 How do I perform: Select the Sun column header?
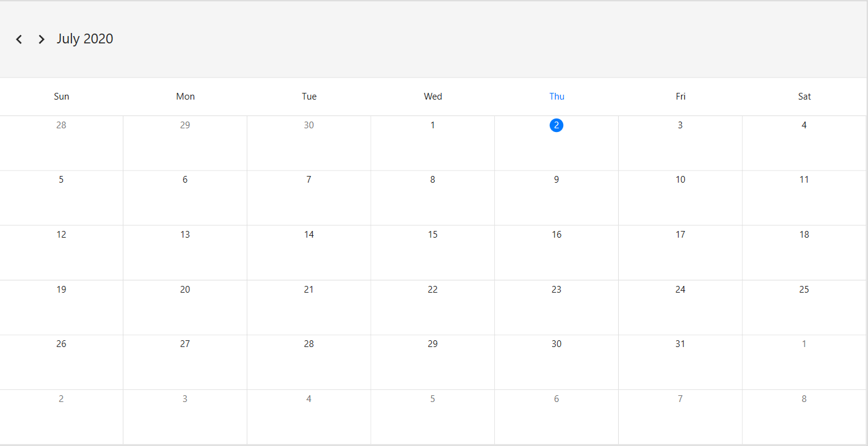[62, 97]
